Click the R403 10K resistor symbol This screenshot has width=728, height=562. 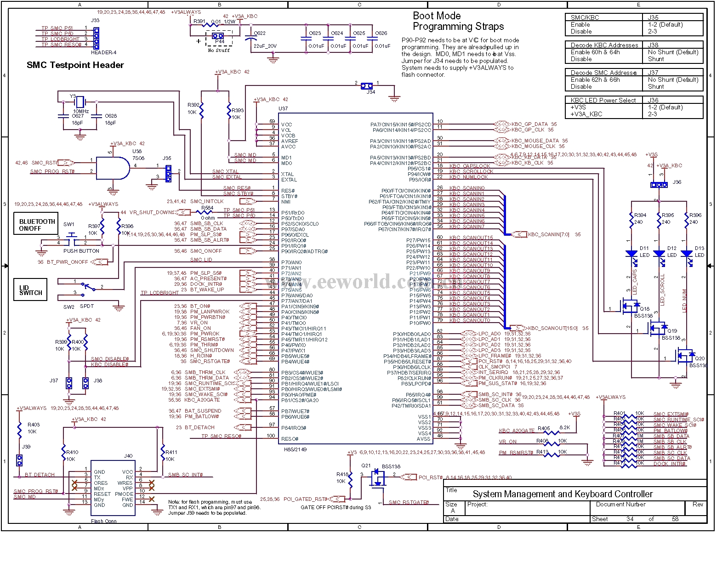click(x=19, y=430)
